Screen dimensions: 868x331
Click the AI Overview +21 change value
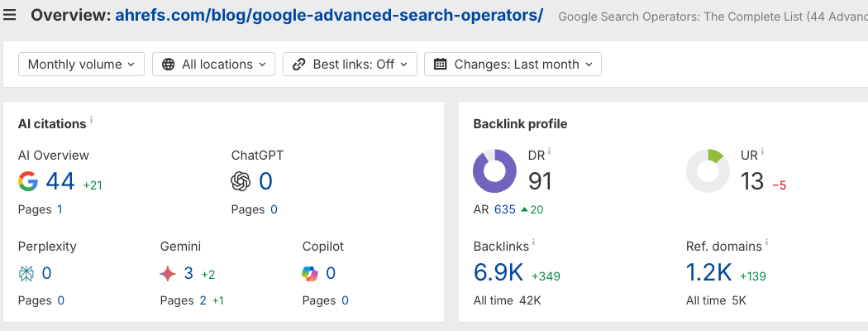[x=93, y=185]
